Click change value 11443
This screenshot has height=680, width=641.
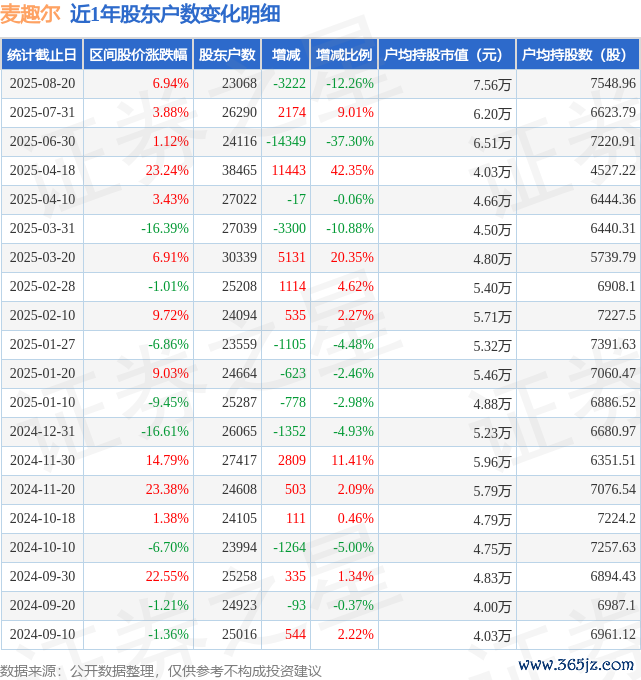click(x=289, y=170)
